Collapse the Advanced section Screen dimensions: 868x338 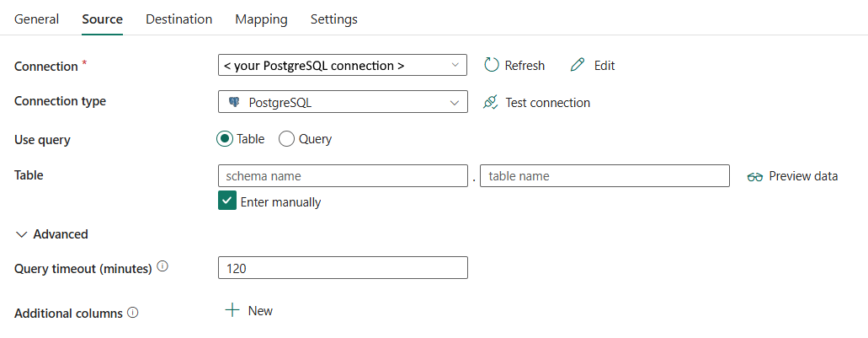[22, 234]
